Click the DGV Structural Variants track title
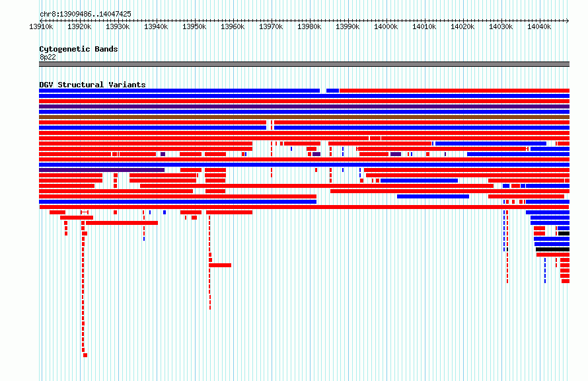The image size is (588, 381). click(92, 85)
